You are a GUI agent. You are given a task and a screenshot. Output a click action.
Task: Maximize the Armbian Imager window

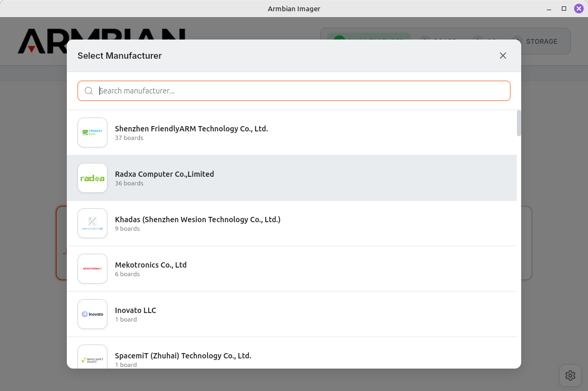[x=563, y=9]
